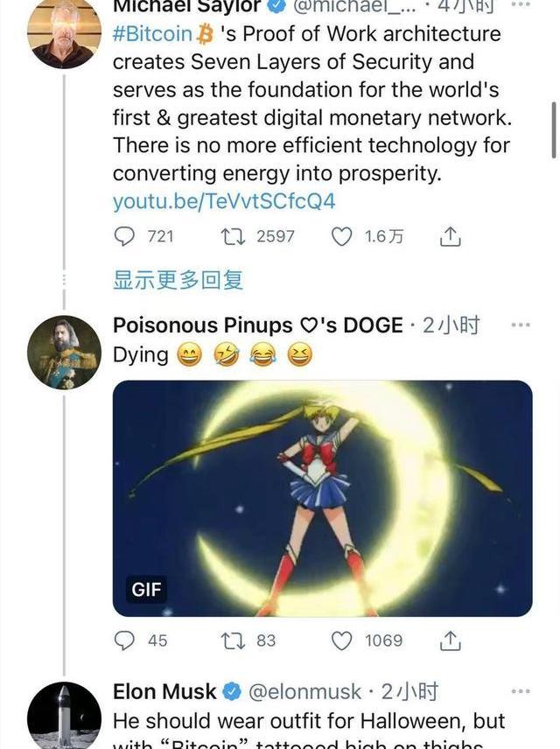This screenshot has height=749, width=560.
Task: Reply to Michael Saylor's Bitcoin tweet
Action: coord(126,236)
